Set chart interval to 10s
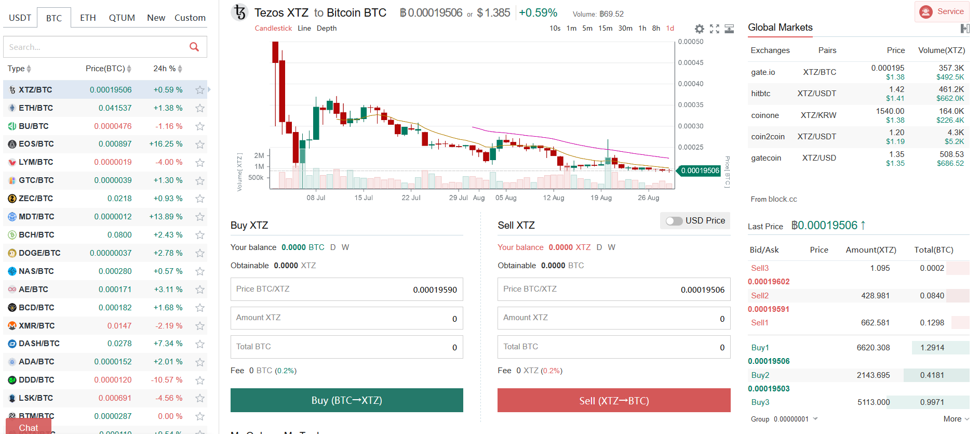The image size is (980, 434). pyautogui.click(x=555, y=29)
